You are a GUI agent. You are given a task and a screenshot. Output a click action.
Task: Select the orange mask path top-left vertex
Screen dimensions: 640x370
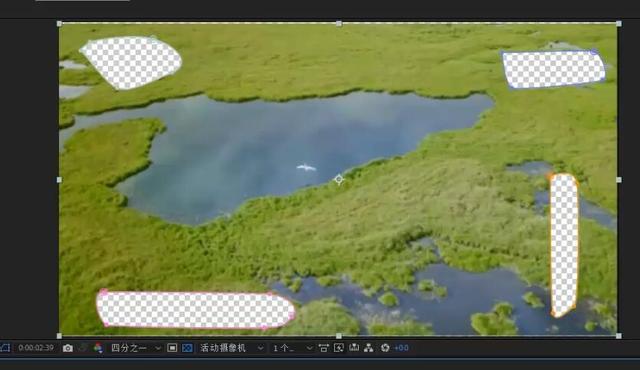pyautogui.click(x=552, y=177)
